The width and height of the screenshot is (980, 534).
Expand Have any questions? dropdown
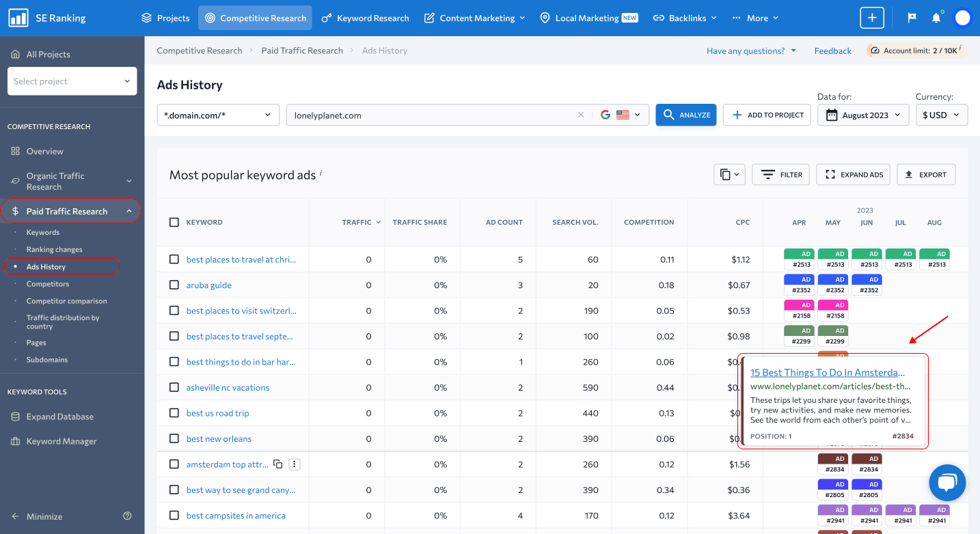(751, 51)
